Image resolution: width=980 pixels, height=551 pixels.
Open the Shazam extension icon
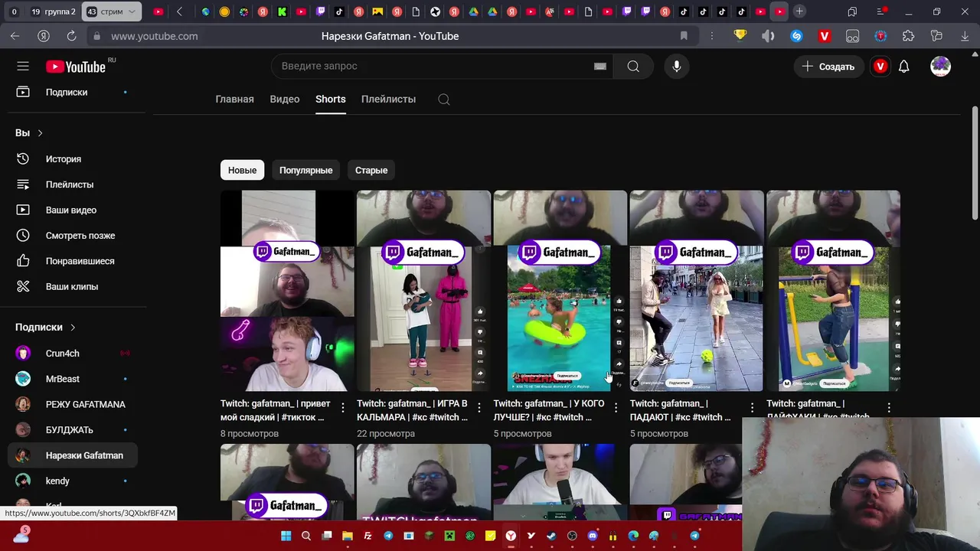click(796, 36)
